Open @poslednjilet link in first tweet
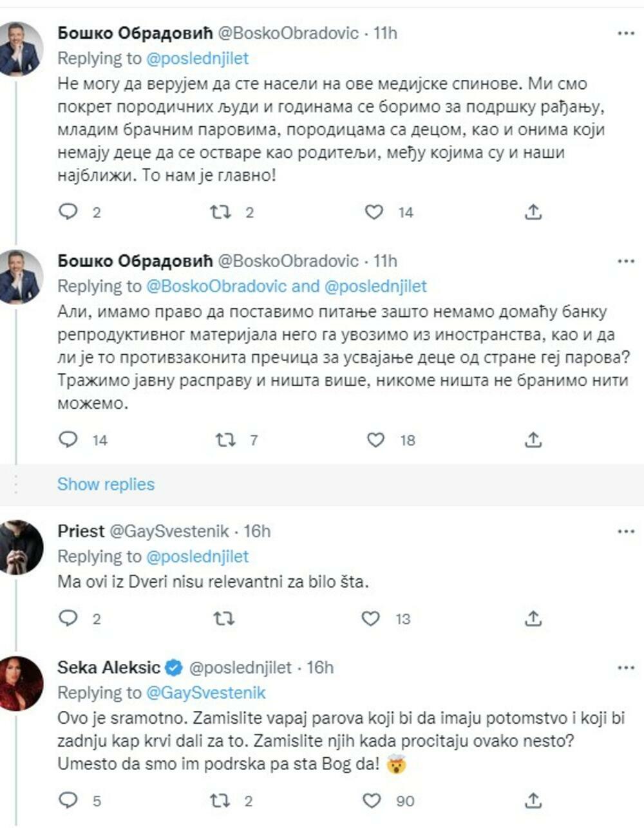The width and height of the screenshot is (644, 828). (x=197, y=59)
